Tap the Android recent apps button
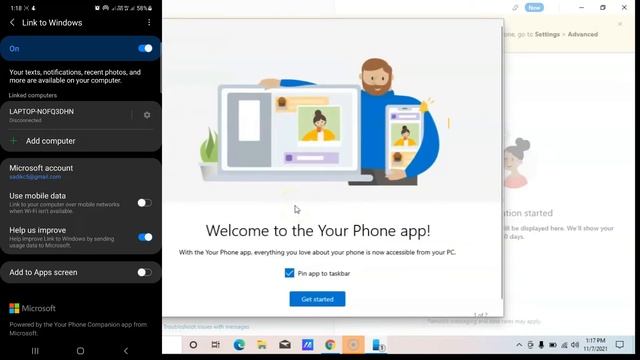The width and height of the screenshot is (640, 360). coord(35,351)
